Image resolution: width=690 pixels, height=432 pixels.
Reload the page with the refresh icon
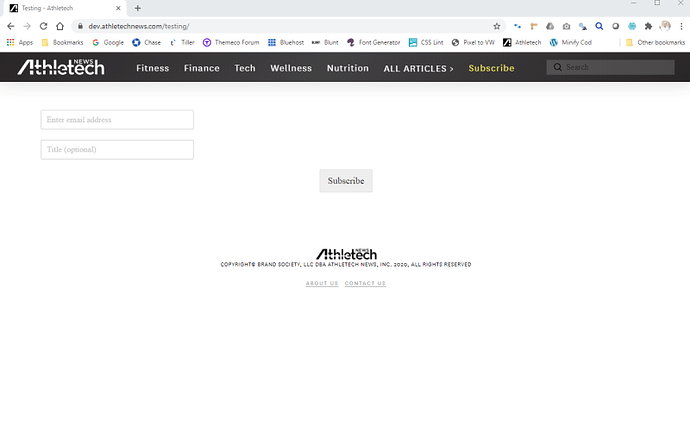pos(44,26)
